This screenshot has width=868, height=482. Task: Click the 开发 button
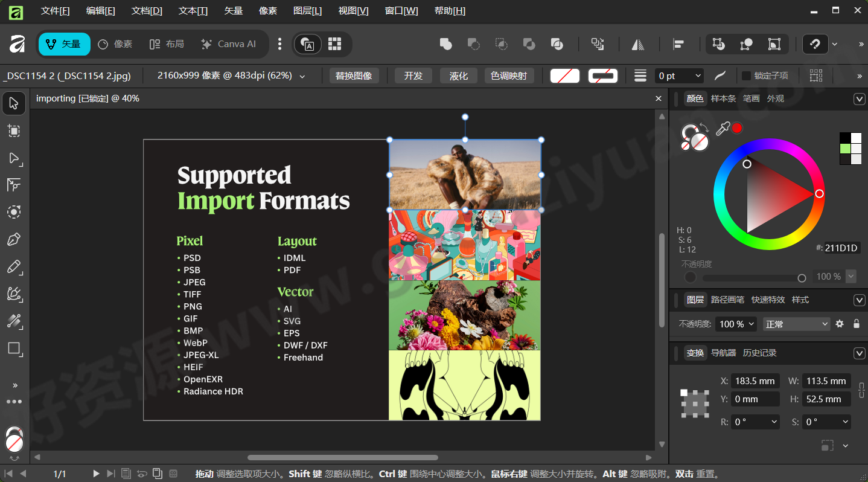tap(413, 76)
